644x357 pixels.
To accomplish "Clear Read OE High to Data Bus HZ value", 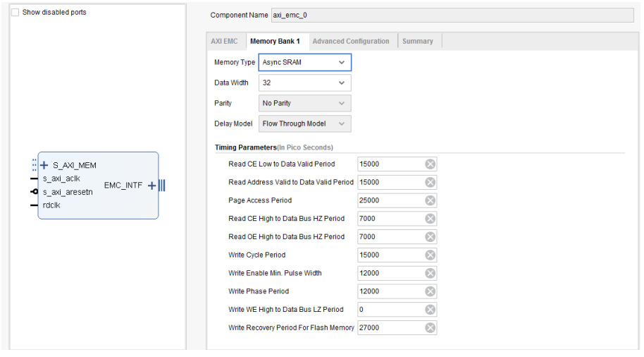I will 430,237.
